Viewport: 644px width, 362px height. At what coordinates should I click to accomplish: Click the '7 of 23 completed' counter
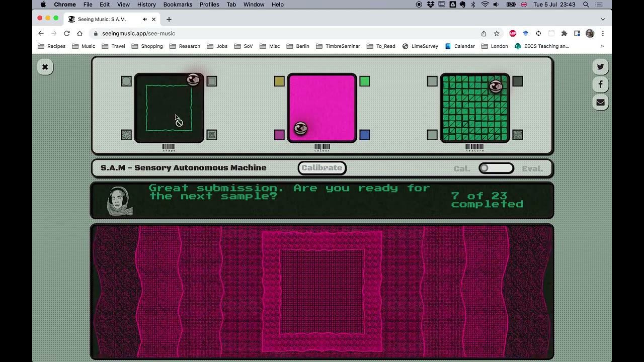tap(487, 200)
